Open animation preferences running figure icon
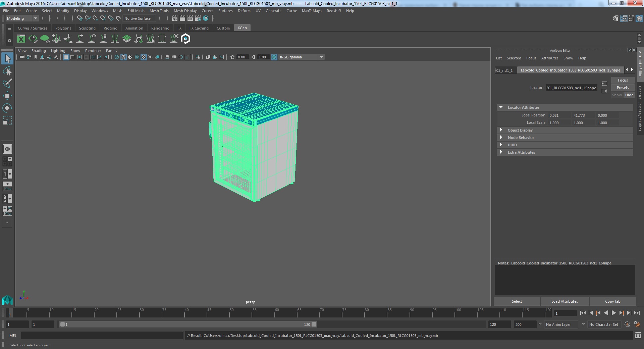Viewport: 644px width, 349px height. point(637,325)
